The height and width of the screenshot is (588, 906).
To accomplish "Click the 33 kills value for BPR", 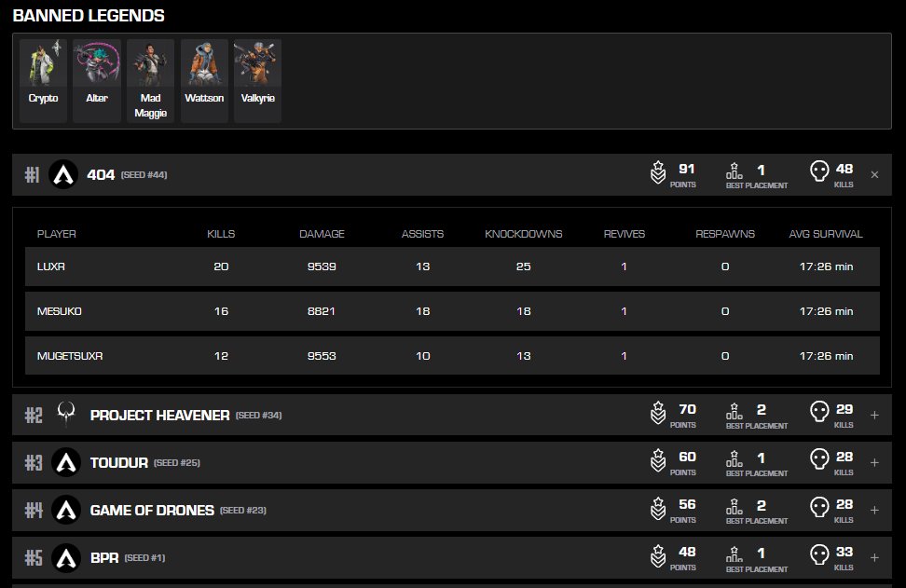I will 844,552.
